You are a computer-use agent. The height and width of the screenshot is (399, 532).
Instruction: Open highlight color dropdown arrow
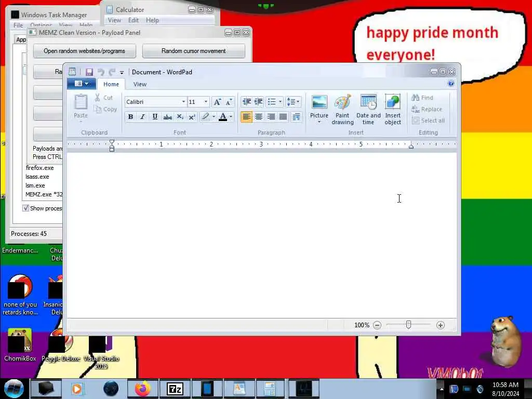214,117
